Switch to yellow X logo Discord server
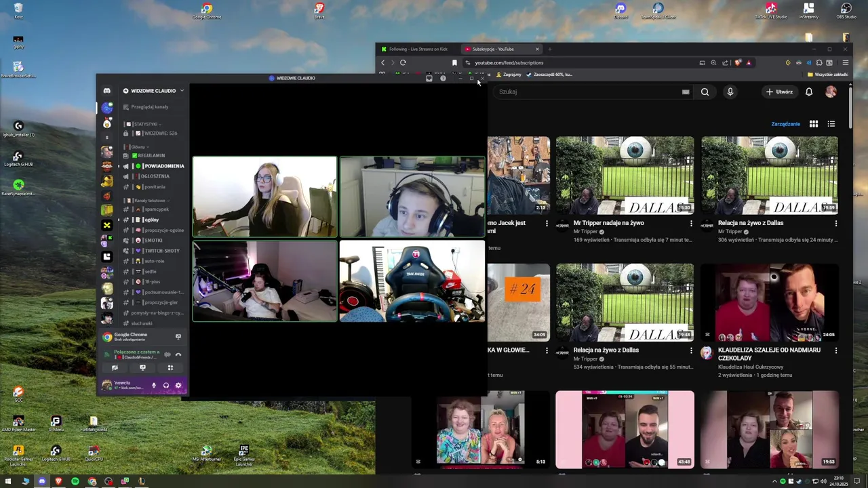Screen dimensions: 868x488 click(x=107, y=225)
